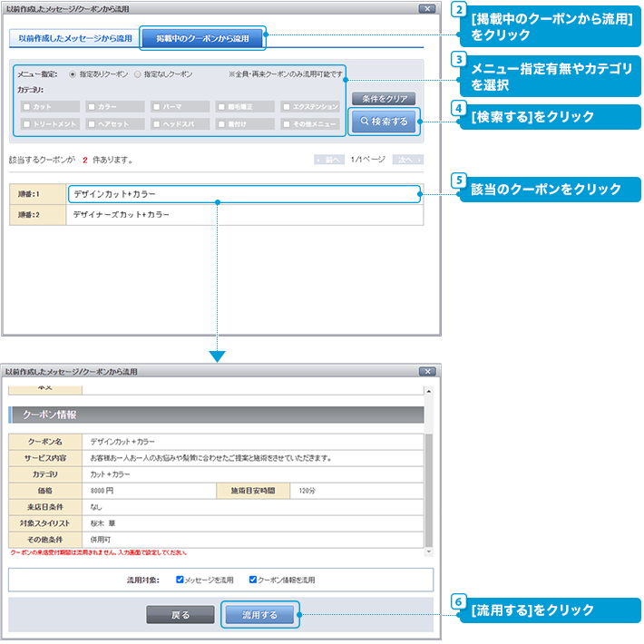Close the lower coupon info dialog
644x644 pixels.
(426, 372)
